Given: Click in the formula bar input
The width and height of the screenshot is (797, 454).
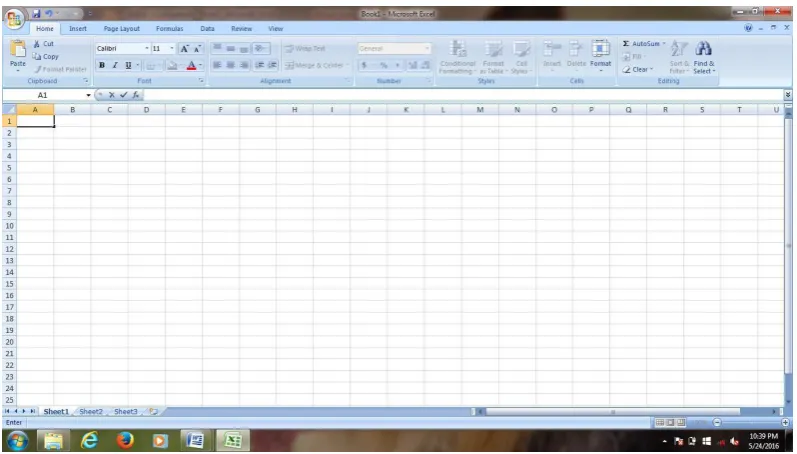Looking at the screenshot, I should point(464,95).
